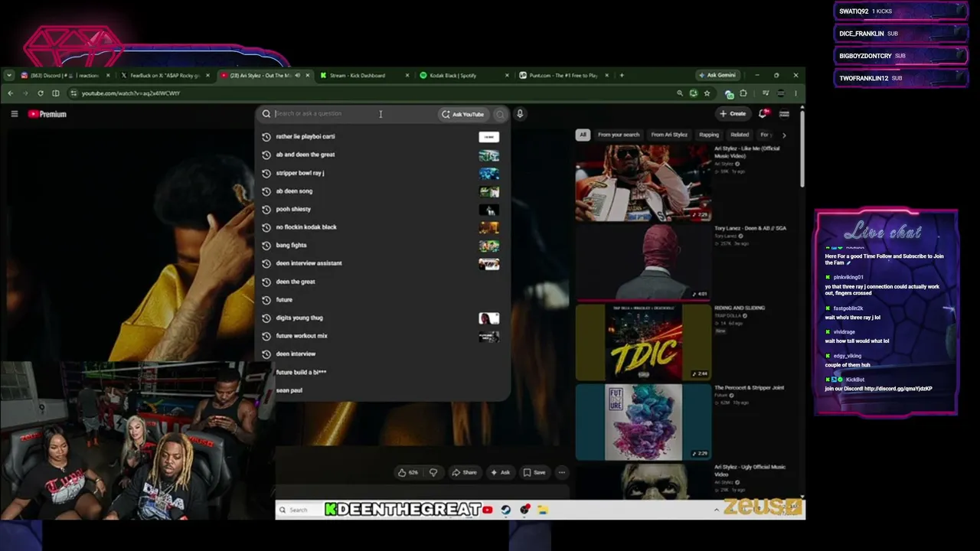Close the Ari Stylez YouTube tab
980x551 pixels.
click(x=308, y=75)
